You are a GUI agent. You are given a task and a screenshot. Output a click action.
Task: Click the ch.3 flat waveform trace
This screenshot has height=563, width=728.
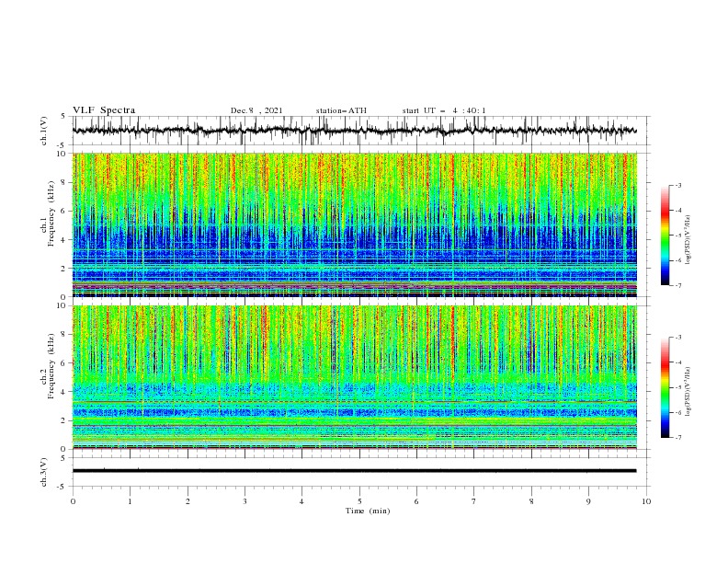[354, 471]
